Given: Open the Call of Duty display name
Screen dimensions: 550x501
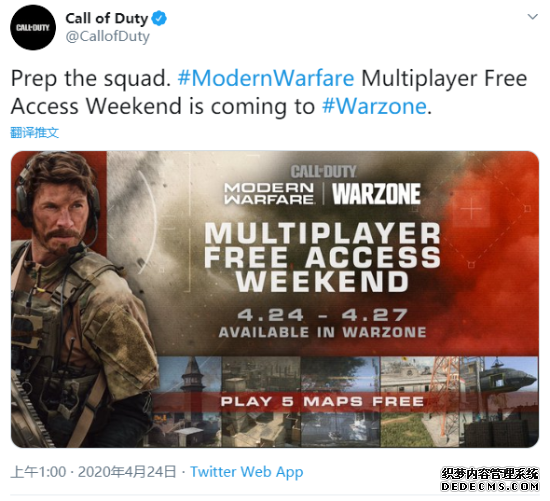Looking at the screenshot, I should point(107,18).
